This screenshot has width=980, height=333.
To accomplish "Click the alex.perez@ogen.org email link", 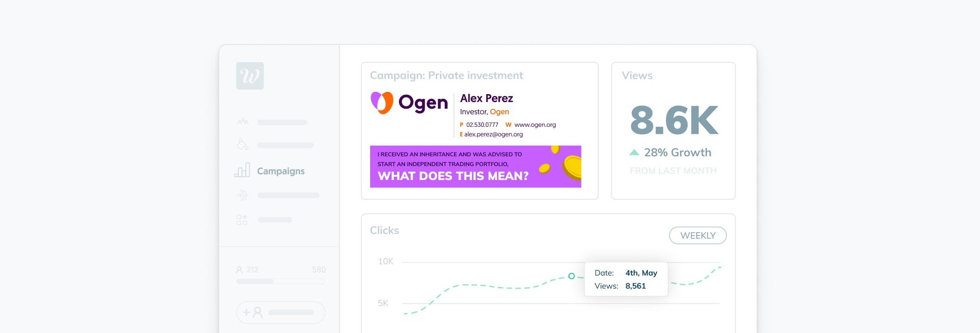I will click(x=493, y=134).
